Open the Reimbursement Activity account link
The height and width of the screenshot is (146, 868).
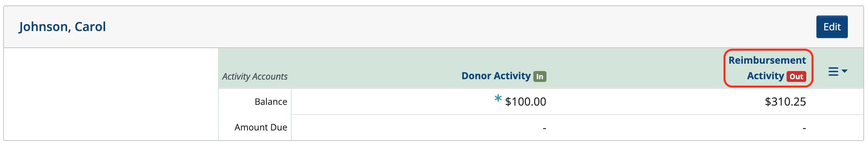(x=767, y=68)
